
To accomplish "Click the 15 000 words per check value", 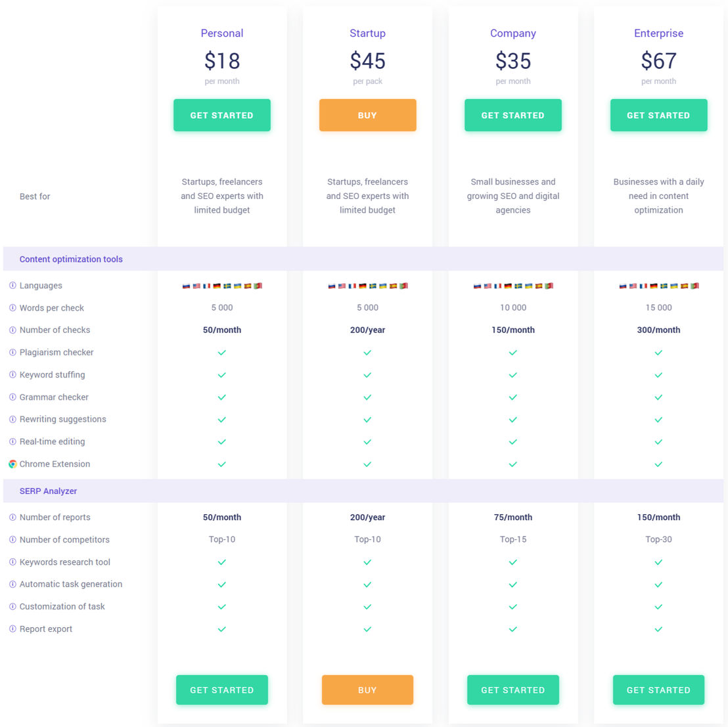I will click(x=658, y=307).
